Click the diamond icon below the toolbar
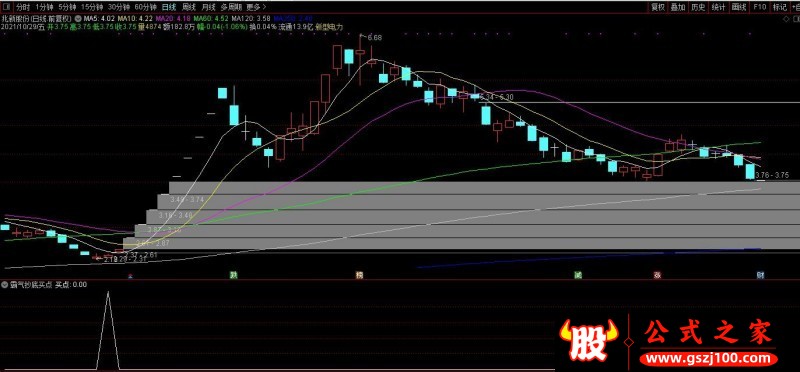This screenshot has width=800, height=372. pyautogui.click(x=786, y=19)
